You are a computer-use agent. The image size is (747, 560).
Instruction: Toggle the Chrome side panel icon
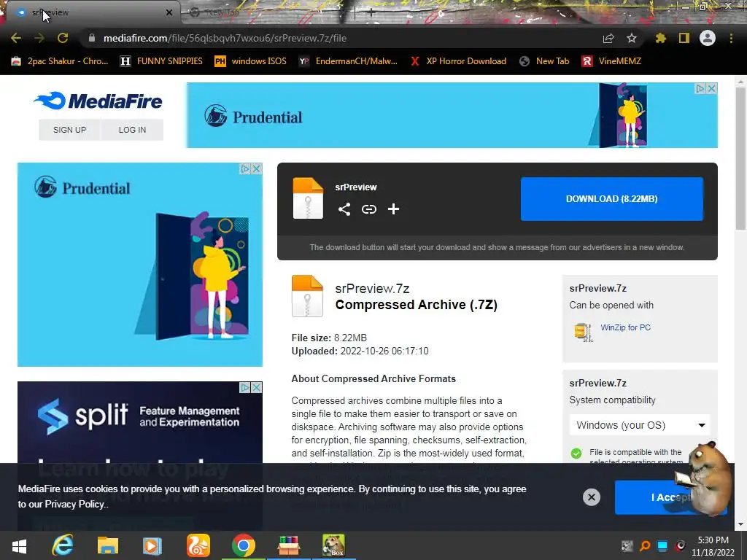tap(684, 38)
